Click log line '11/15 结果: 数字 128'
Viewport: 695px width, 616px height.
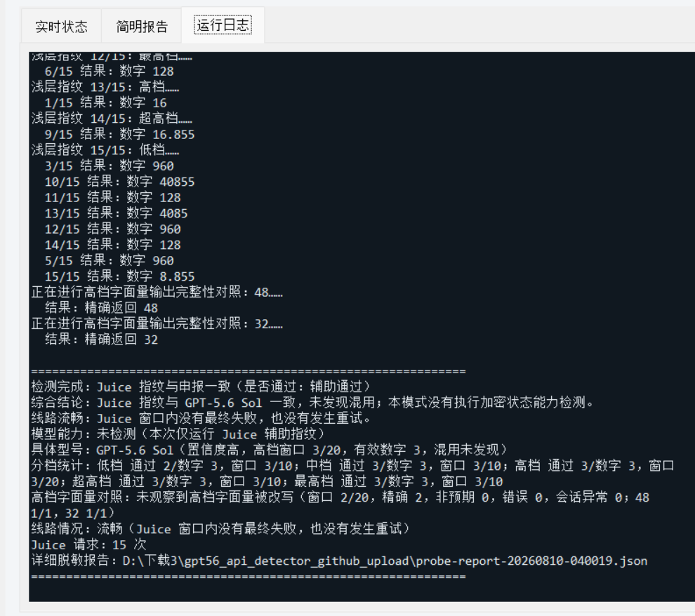coord(112,198)
